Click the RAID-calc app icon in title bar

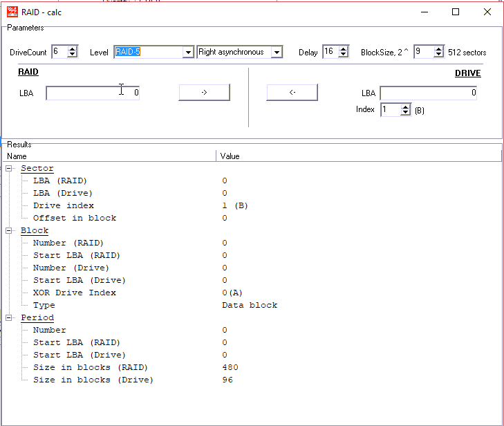[x=12, y=12]
